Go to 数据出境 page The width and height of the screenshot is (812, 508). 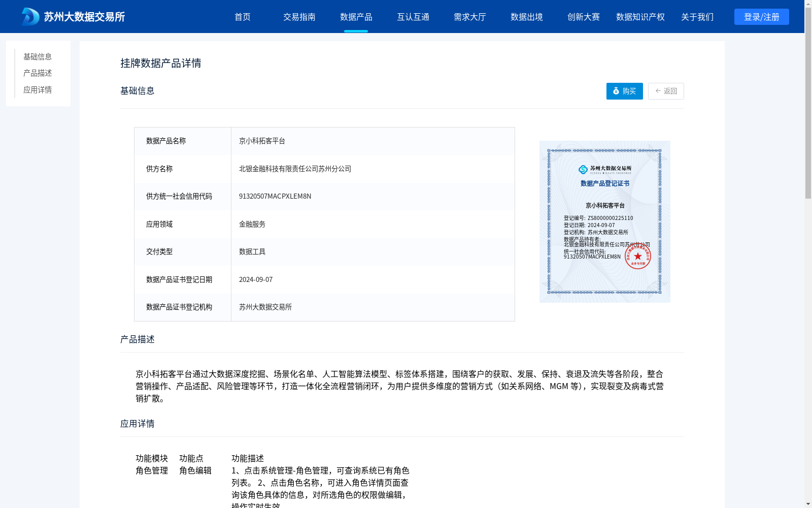(x=527, y=17)
